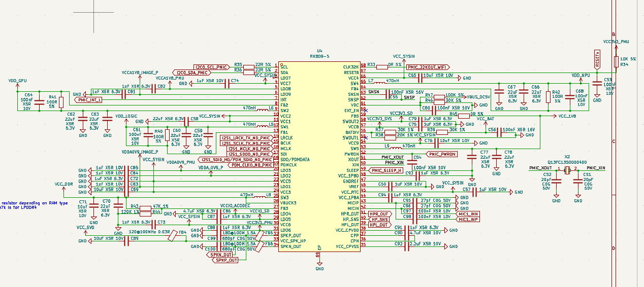Select capacitor C51 near PMIC_XIN
Screen dimensions: 644x287
pyautogui.click(x=577, y=181)
